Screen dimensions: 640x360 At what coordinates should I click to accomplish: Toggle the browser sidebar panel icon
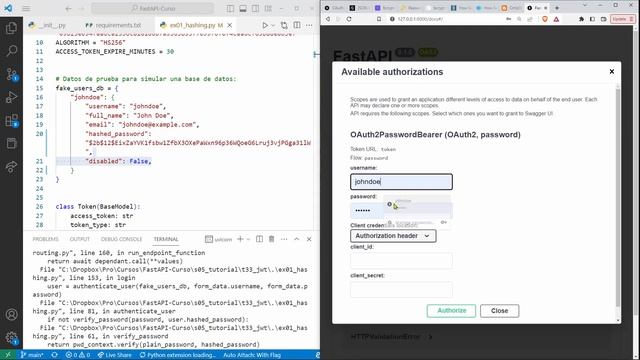tap(592, 19)
